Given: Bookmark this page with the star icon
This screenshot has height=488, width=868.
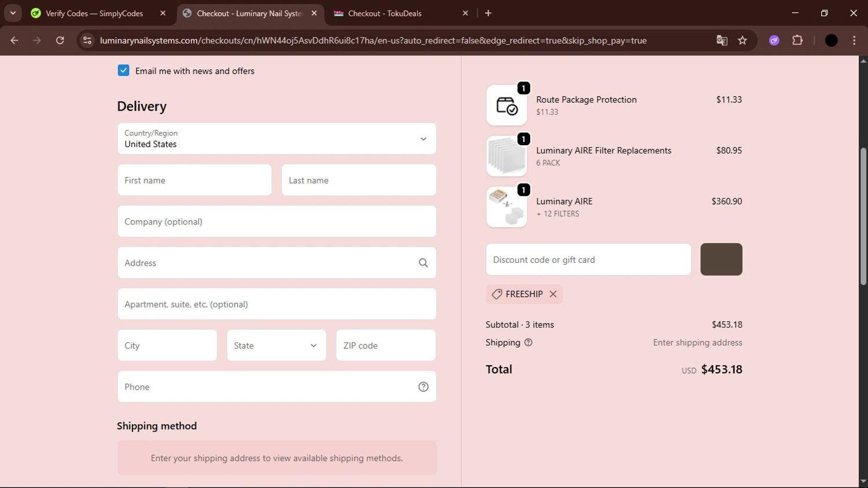Looking at the screenshot, I should (742, 41).
